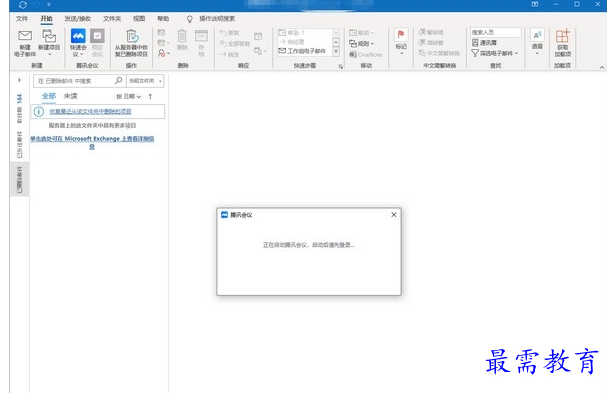
Task: Click the Tencent Meeting 快速会议 icon
Action: click(78, 36)
